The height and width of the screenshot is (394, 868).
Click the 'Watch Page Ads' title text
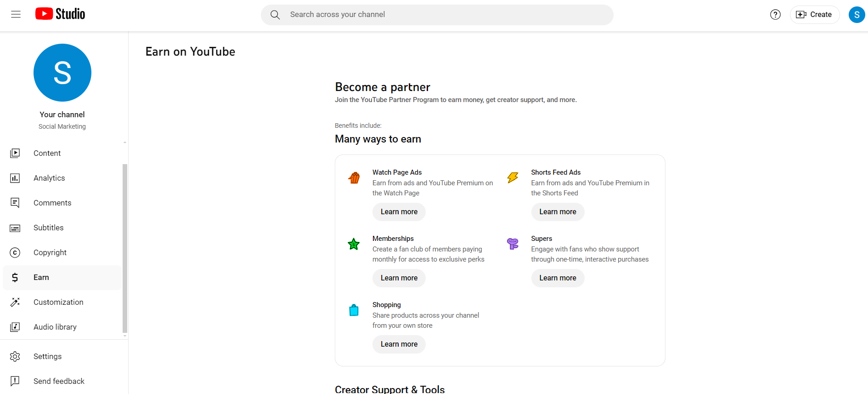point(397,172)
